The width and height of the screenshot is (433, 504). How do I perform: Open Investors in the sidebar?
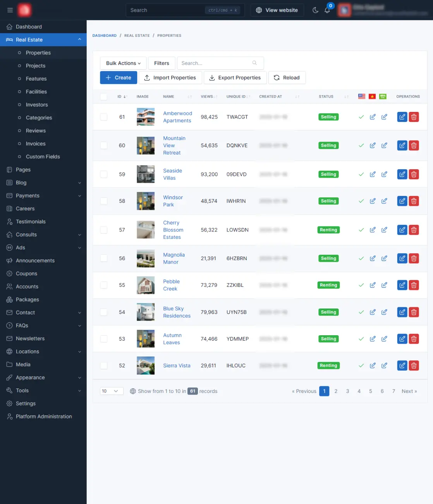coord(43,105)
